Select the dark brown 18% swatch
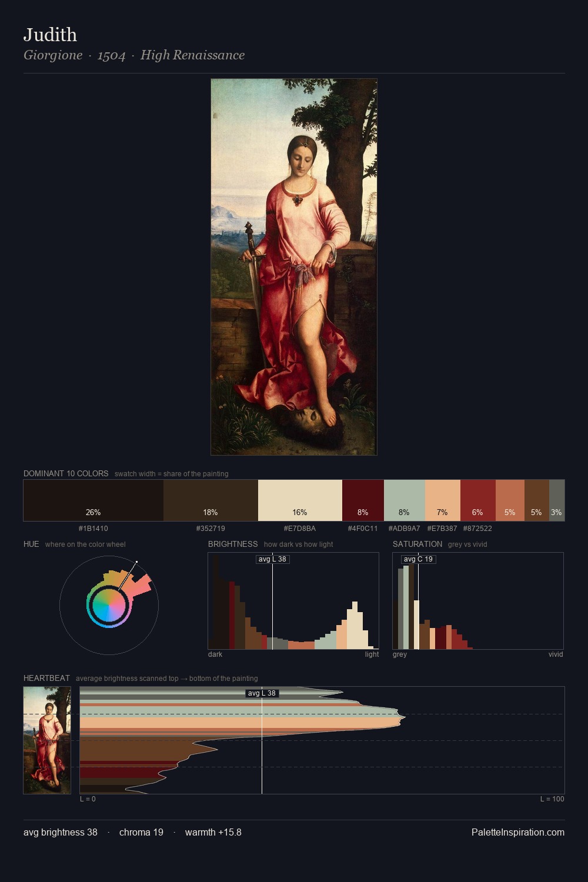 [x=211, y=500]
